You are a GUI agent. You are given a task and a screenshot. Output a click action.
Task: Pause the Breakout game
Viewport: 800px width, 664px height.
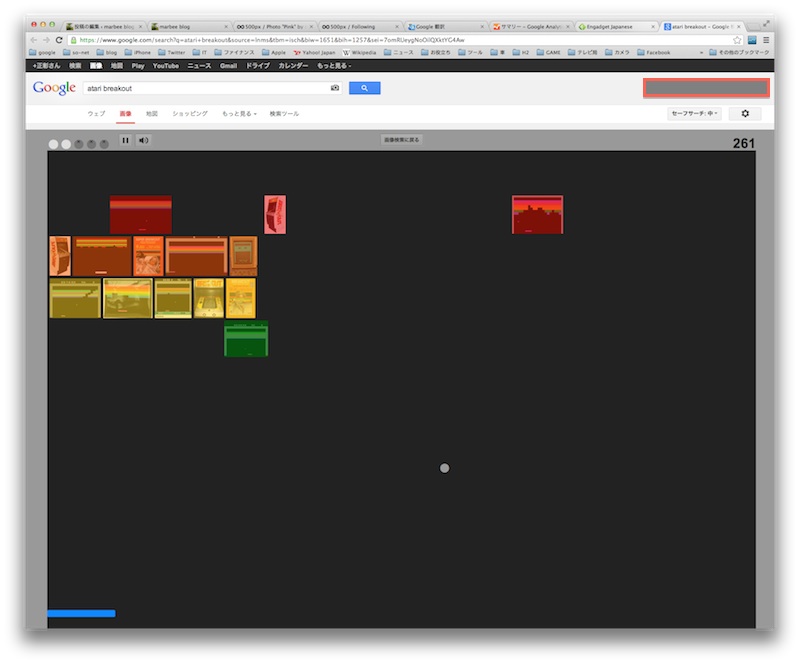point(126,140)
